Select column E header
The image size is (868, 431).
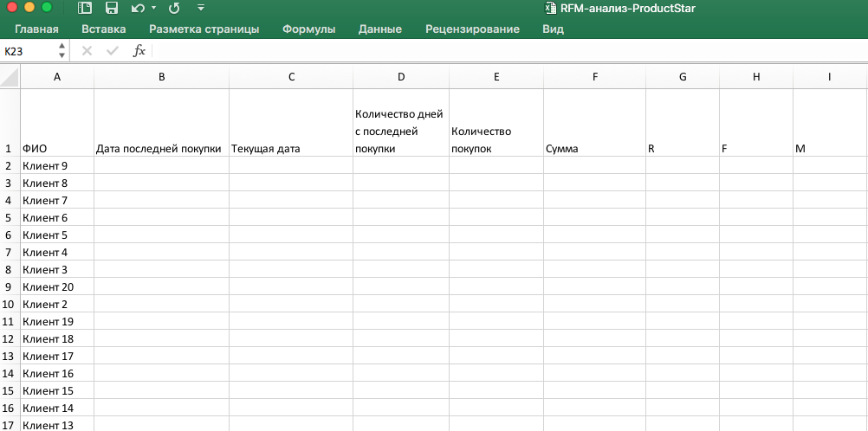[496, 77]
